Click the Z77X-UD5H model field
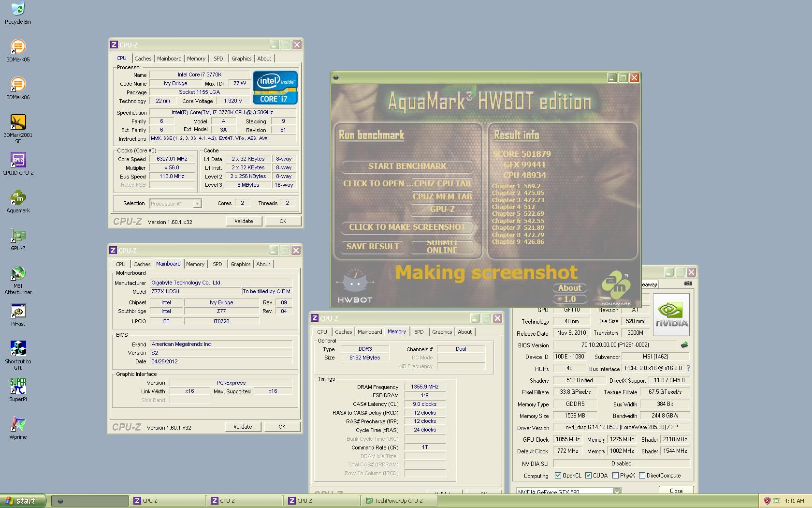 (x=195, y=291)
